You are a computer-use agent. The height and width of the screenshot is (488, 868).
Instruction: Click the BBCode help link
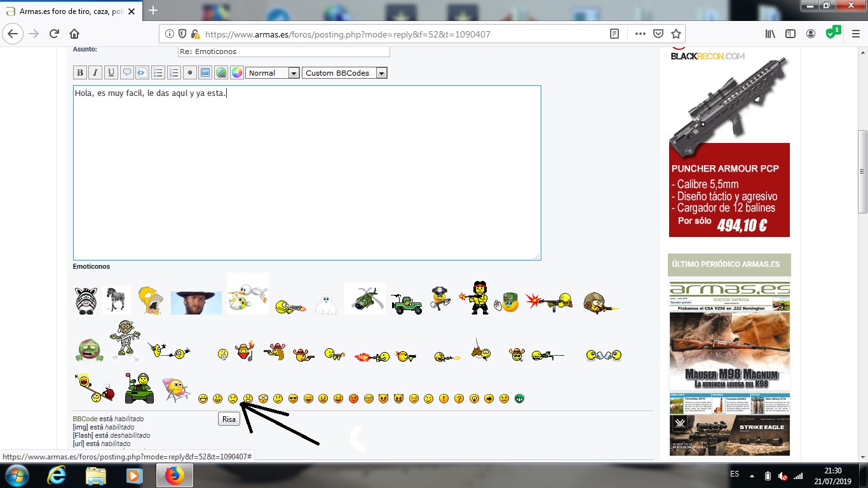85,419
